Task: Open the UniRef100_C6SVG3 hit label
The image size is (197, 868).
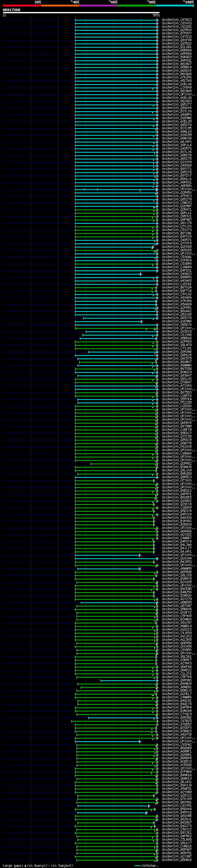Action: tap(177, 24)
